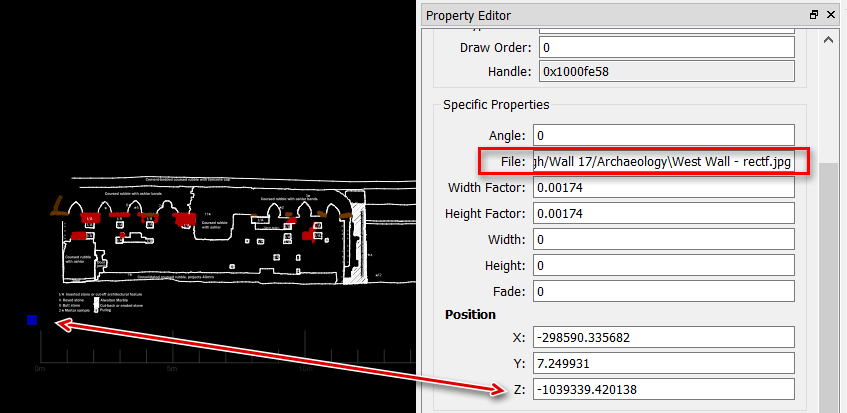Click the Fade input field
This screenshot has width=847, height=413.
[663, 292]
